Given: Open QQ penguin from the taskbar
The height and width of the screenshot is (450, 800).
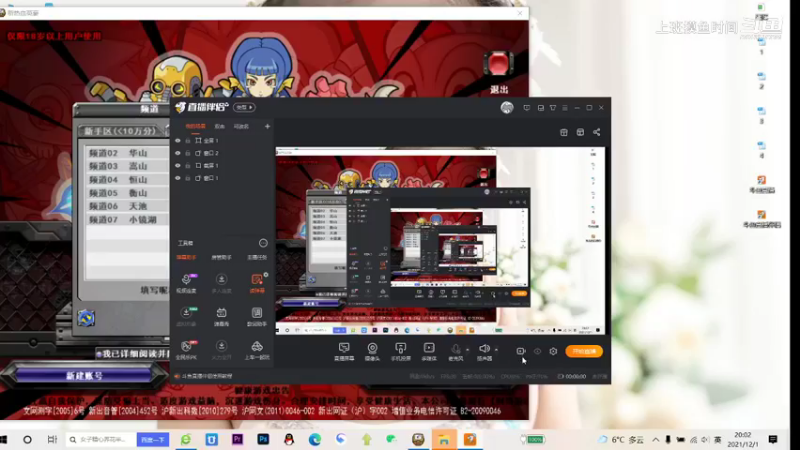Looking at the screenshot, I should pos(289,439).
